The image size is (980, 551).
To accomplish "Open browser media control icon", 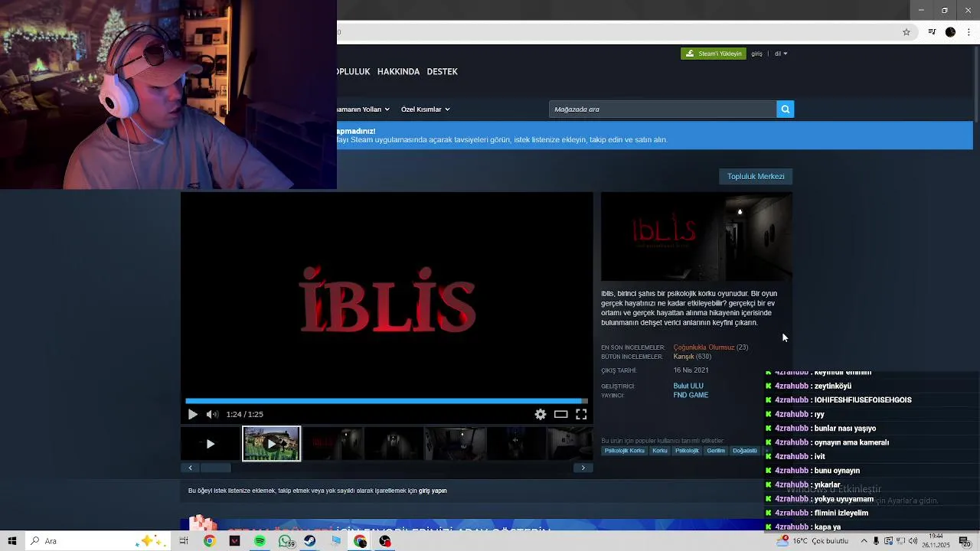I will pos(932,32).
